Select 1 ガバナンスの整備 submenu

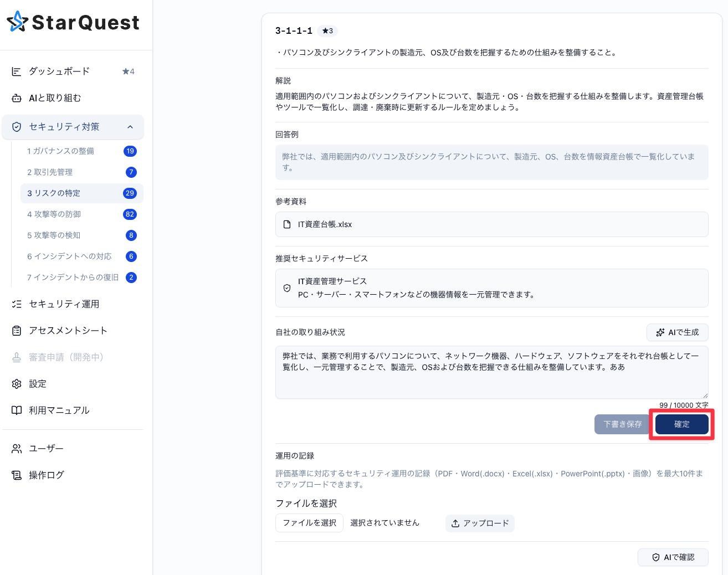coord(82,151)
